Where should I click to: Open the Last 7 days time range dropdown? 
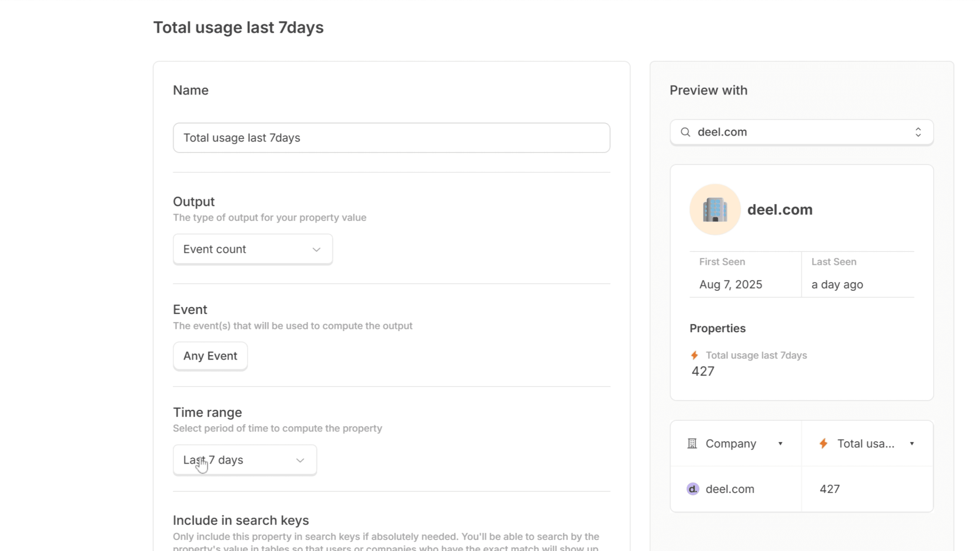(245, 460)
